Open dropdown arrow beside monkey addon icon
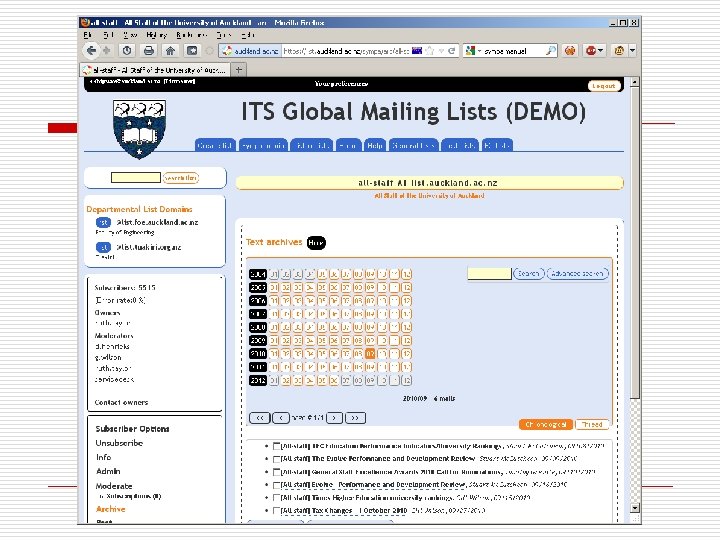 632,51
